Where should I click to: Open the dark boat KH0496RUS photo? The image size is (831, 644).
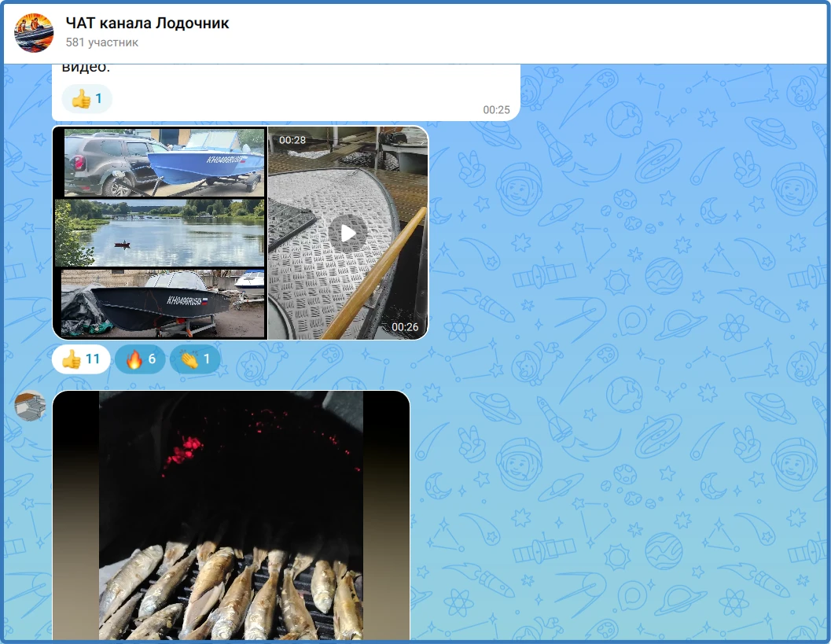click(x=162, y=304)
